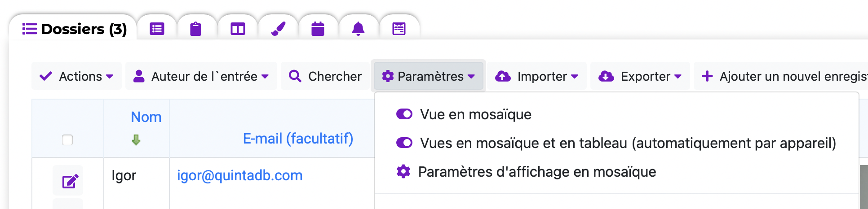
Task: Open the form notes tab icon
Action: coord(399,29)
